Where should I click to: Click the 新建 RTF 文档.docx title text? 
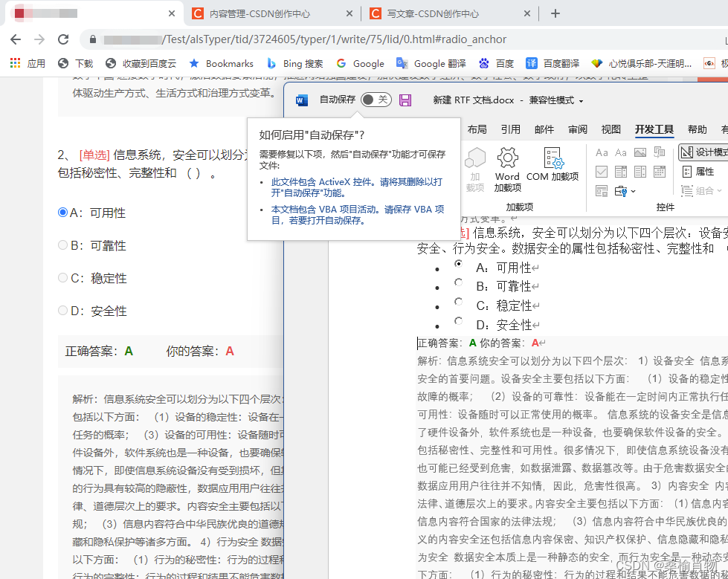click(x=474, y=100)
